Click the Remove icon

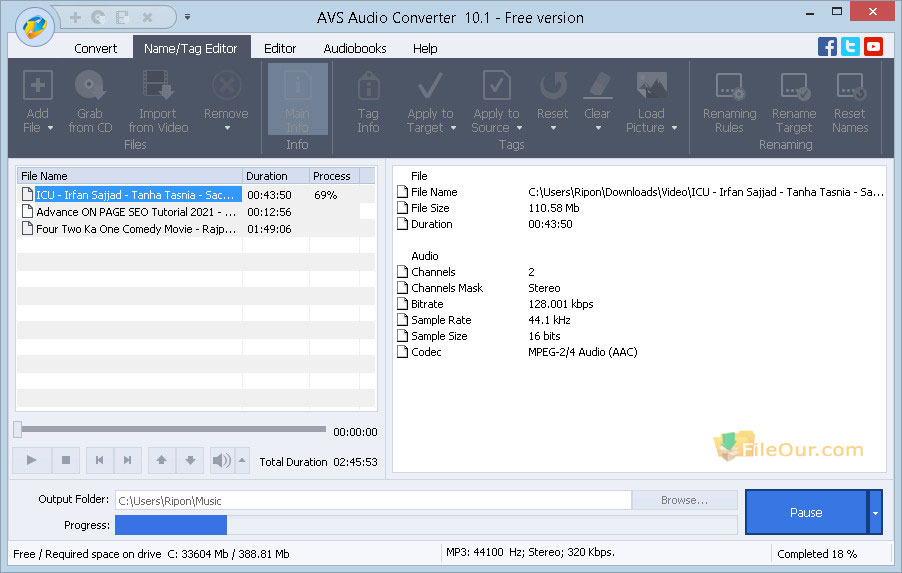[226, 86]
